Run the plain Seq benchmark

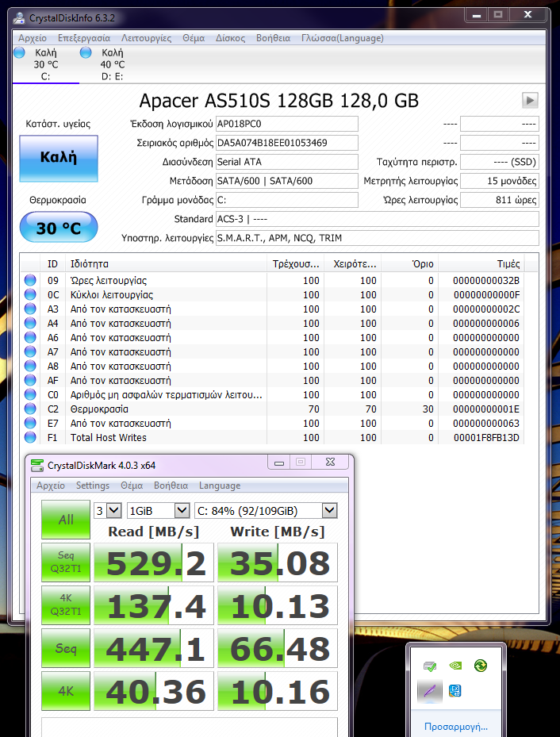pos(66,648)
